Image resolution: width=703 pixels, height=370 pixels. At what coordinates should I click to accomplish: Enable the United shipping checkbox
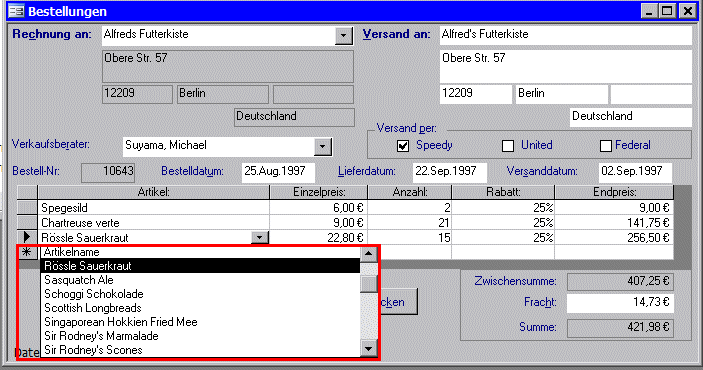(x=508, y=146)
